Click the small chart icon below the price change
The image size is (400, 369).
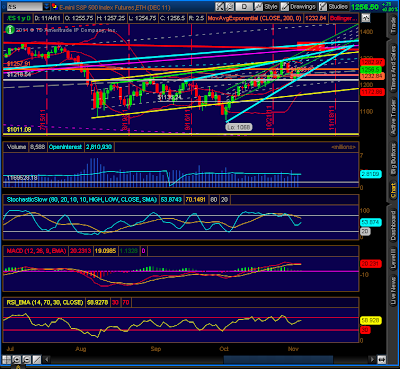coord(366,18)
